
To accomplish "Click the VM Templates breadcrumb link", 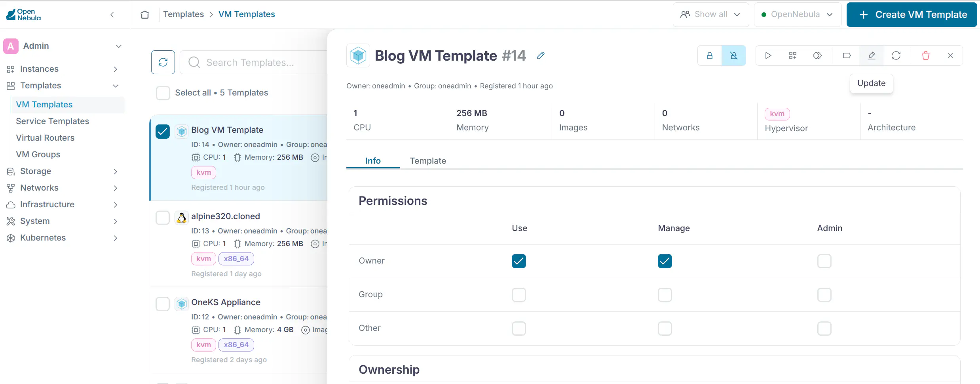I will click(x=247, y=14).
